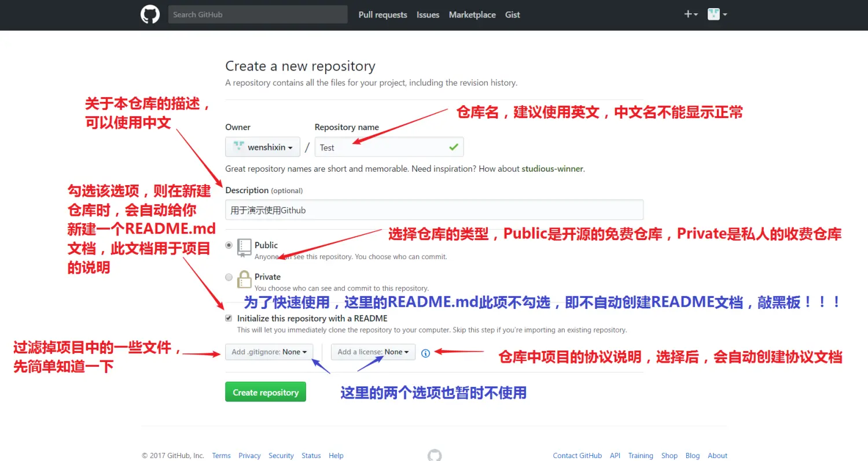Go to Marketplace in the top navigation
This screenshot has height=461, width=868.
[x=472, y=15]
